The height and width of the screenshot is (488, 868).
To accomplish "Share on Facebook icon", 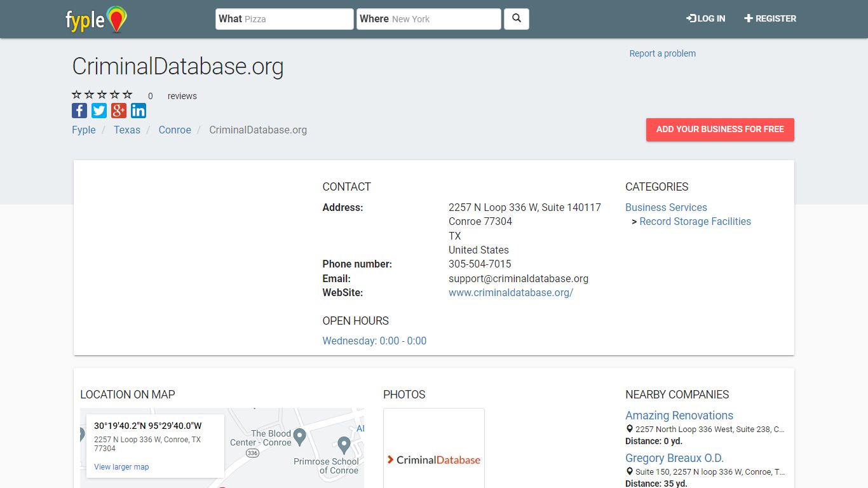I will coord(79,111).
